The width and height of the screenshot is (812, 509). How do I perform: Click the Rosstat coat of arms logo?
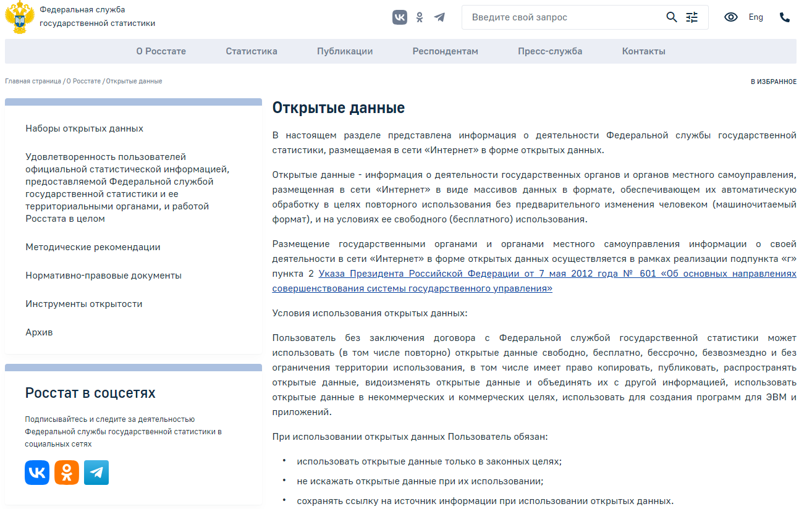pos(19,17)
